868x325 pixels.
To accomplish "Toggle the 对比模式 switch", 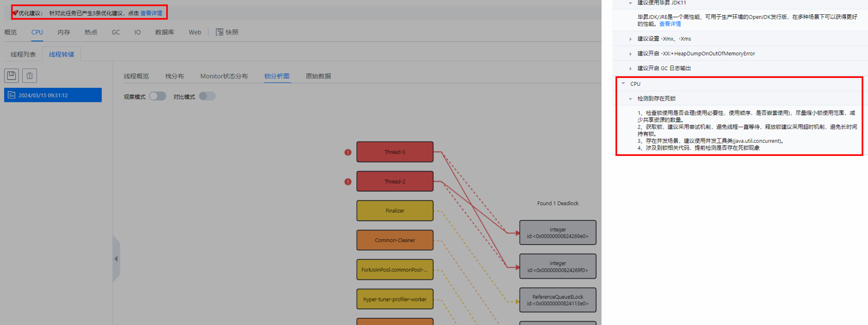I will click(x=207, y=96).
